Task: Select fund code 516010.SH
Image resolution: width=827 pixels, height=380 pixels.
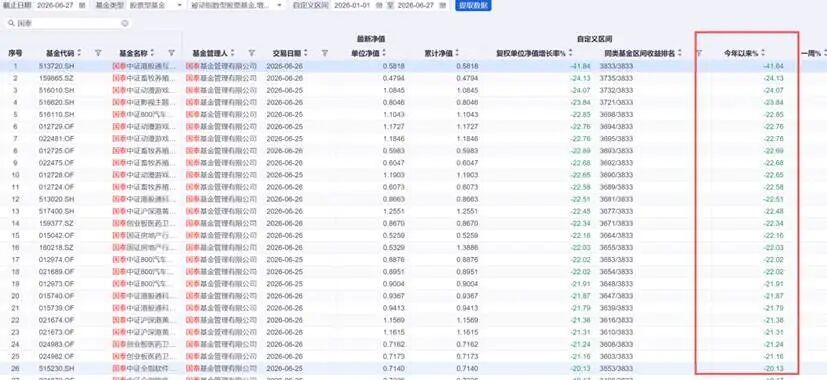Action: coord(56,90)
